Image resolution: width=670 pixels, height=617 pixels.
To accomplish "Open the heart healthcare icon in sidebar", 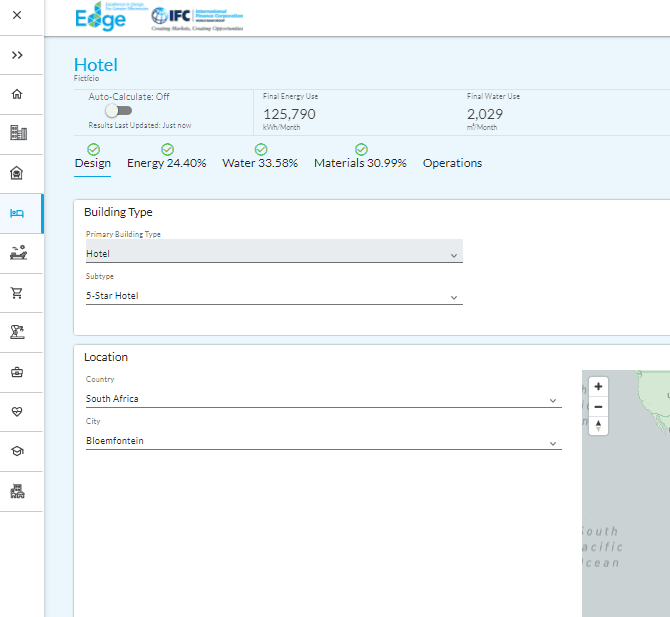I will click(17, 412).
